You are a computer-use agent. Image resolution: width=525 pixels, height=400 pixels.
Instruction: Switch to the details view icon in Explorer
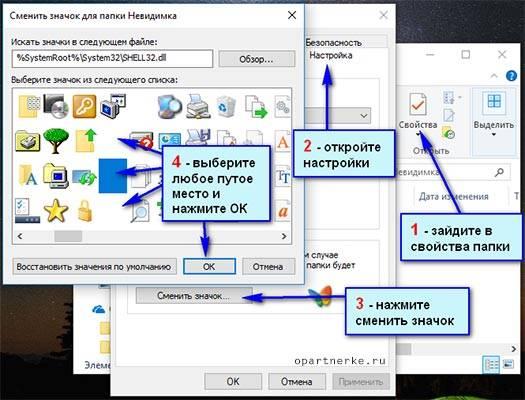[x=491, y=364]
